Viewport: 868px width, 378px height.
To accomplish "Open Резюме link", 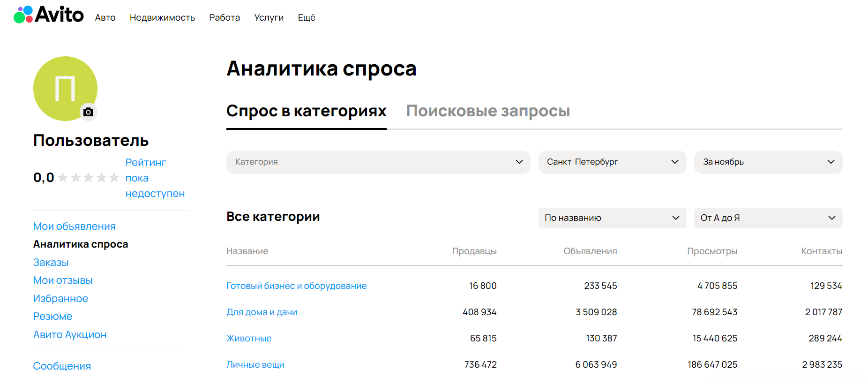I will (x=52, y=316).
